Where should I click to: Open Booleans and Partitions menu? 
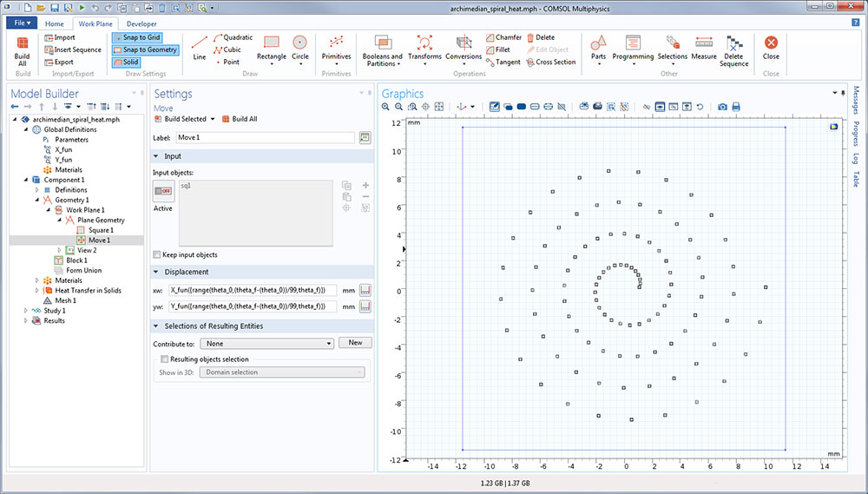pos(382,43)
